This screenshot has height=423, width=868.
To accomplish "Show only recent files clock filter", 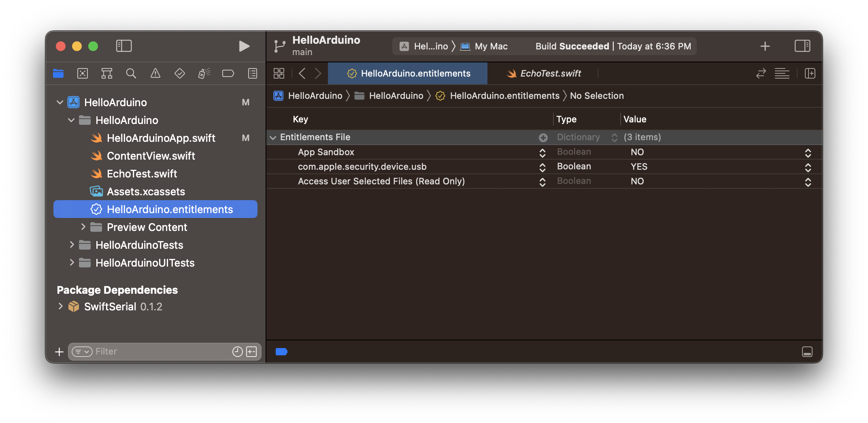I will pos(238,352).
